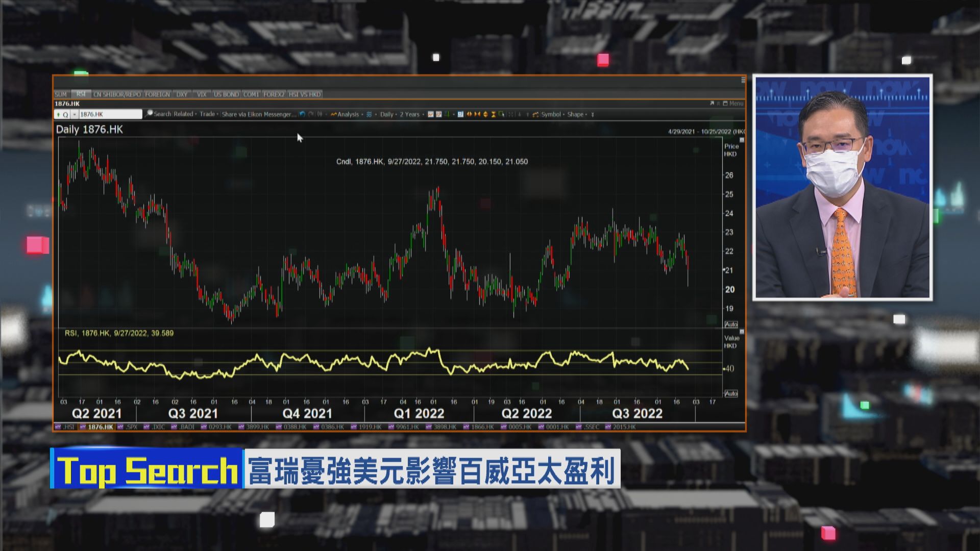This screenshot has height=551, width=980.
Task: Click the candlestick chart type icon
Action: (431, 114)
